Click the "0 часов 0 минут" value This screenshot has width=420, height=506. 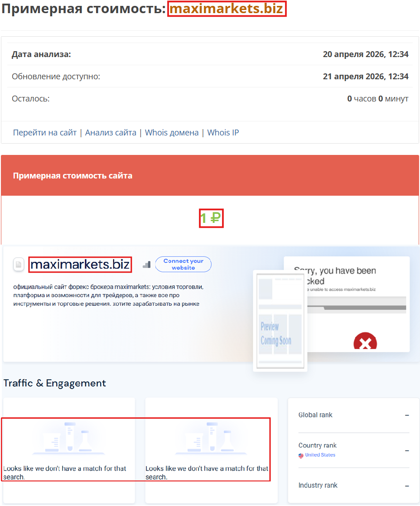pyautogui.click(x=378, y=99)
